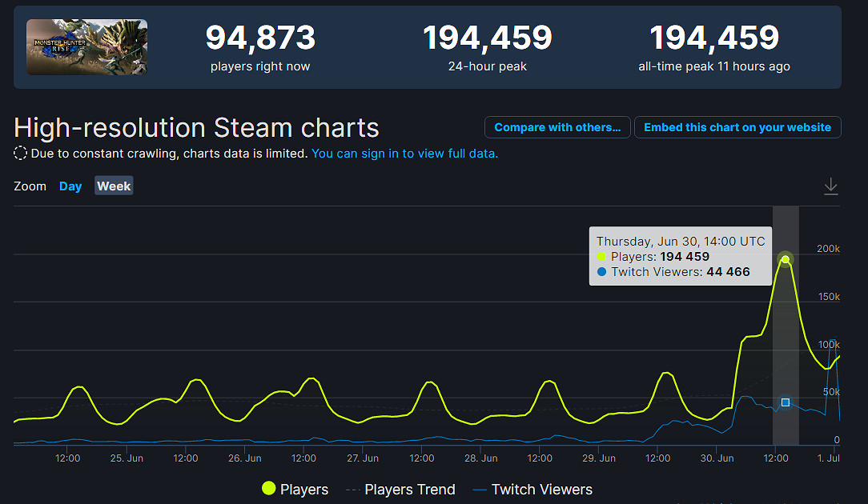Image resolution: width=868 pixels, height=504 pixels.
Task: Open the chart download export menu icon
Action: coord(831,186)
